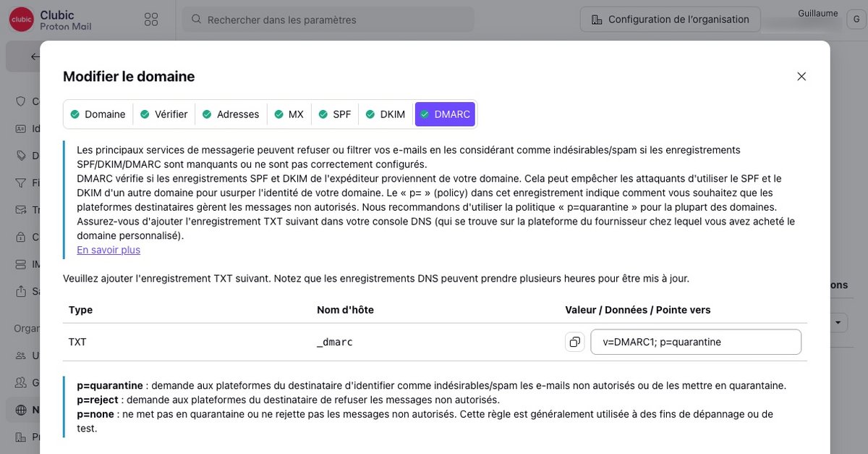Click the envelope sidebar icon
Viewport: 868px width, 454px height.
pos(21,210)
